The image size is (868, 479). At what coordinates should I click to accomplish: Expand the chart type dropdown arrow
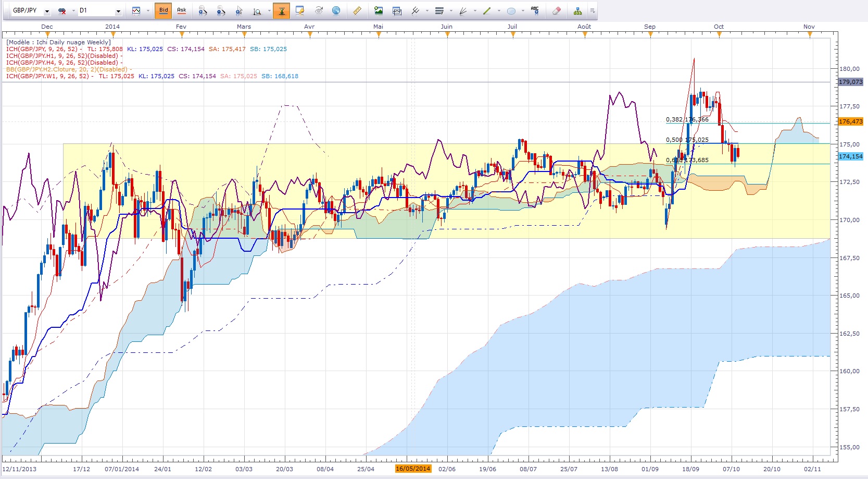[x=148, y=11]
